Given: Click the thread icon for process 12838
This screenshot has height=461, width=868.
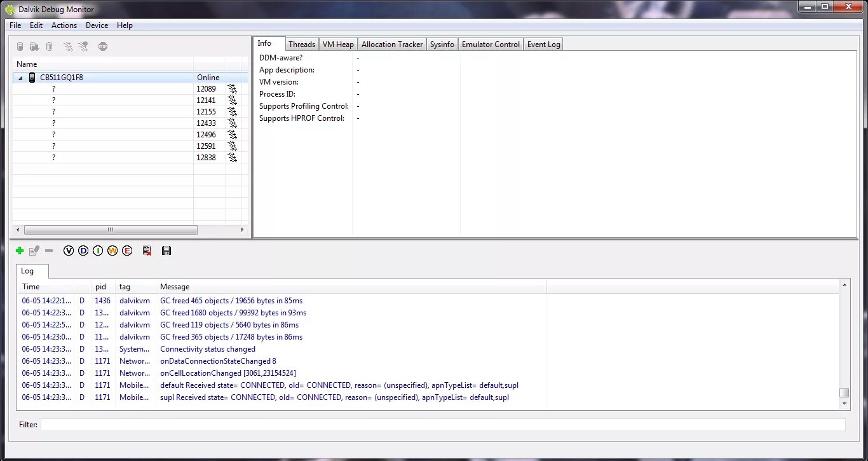Looking at the screenshot, I should pos(233,158).
